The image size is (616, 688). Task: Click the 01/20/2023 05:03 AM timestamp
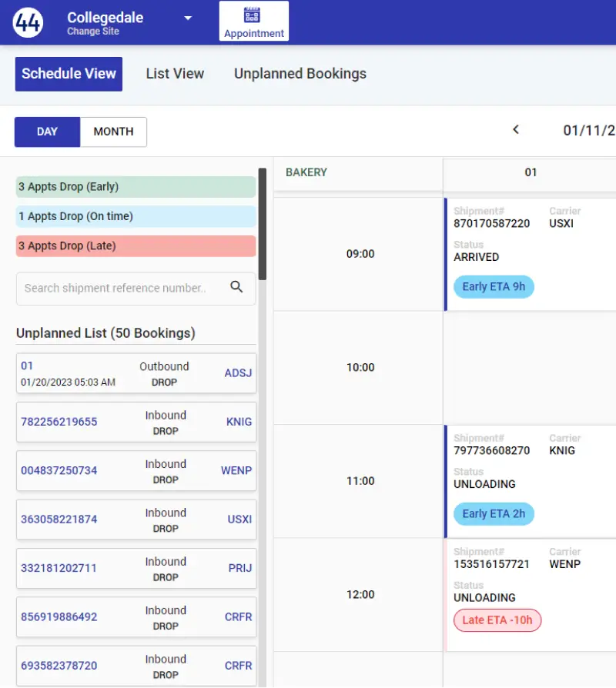[x=68, y=382]
